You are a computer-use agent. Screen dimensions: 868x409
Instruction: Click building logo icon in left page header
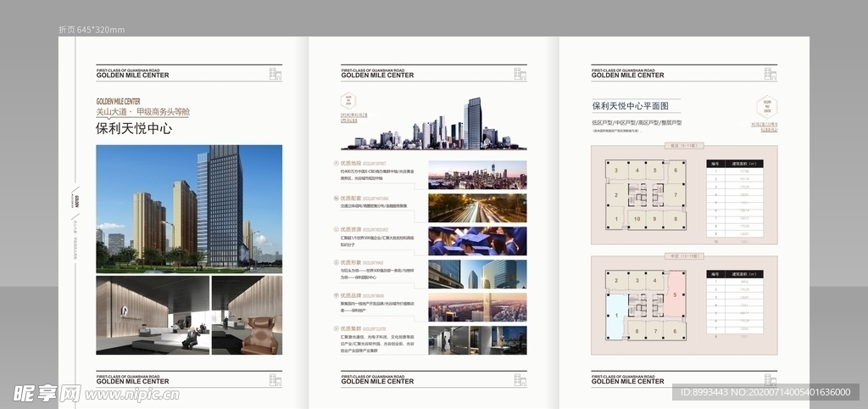(275, 74)
